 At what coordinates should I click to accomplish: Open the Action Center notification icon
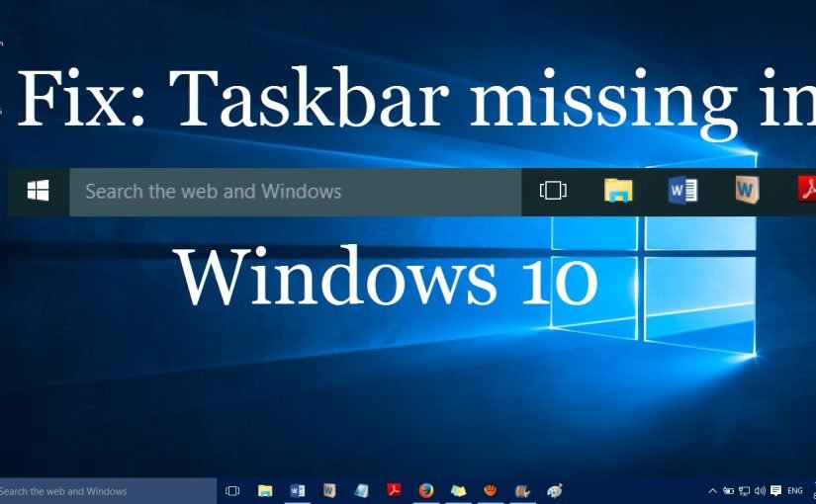coord(775,490)
